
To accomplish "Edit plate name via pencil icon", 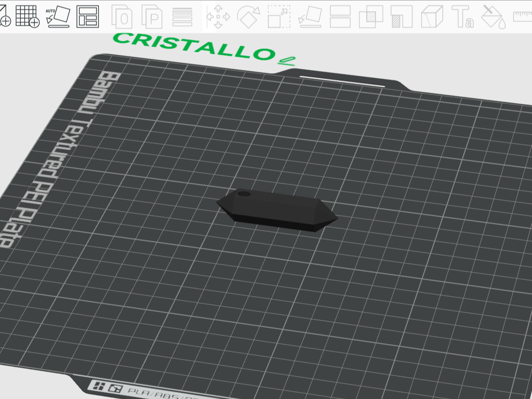I will click(x=287, y=61).
